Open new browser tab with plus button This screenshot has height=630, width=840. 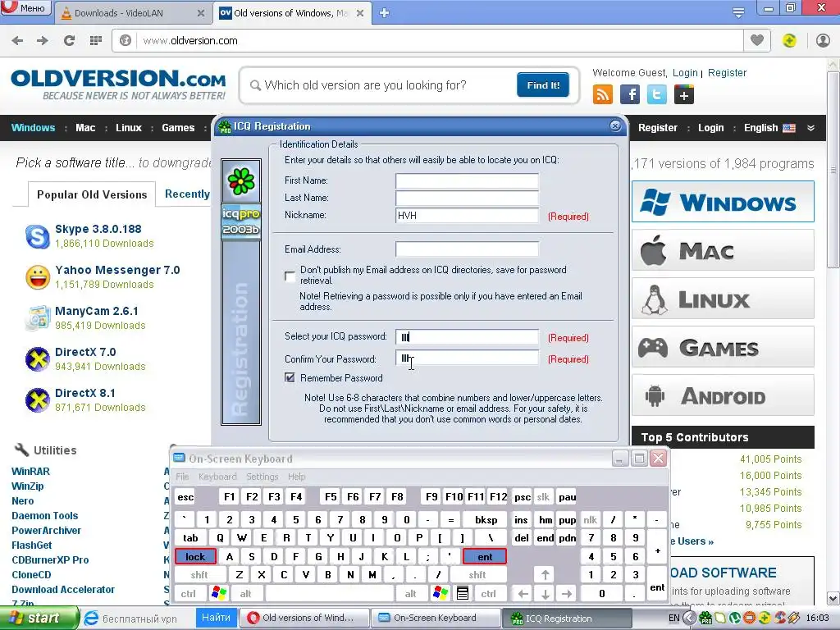384,13
